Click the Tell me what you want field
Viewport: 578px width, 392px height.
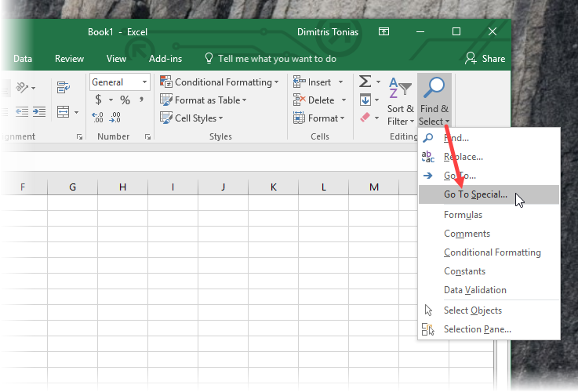[277, 59]
